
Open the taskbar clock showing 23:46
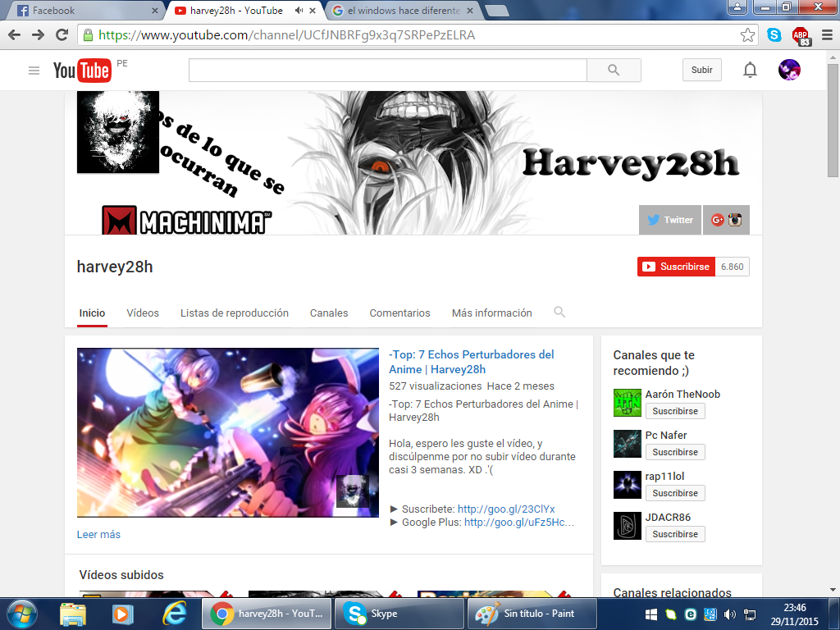pyautogui.click(x=794, y=614)
